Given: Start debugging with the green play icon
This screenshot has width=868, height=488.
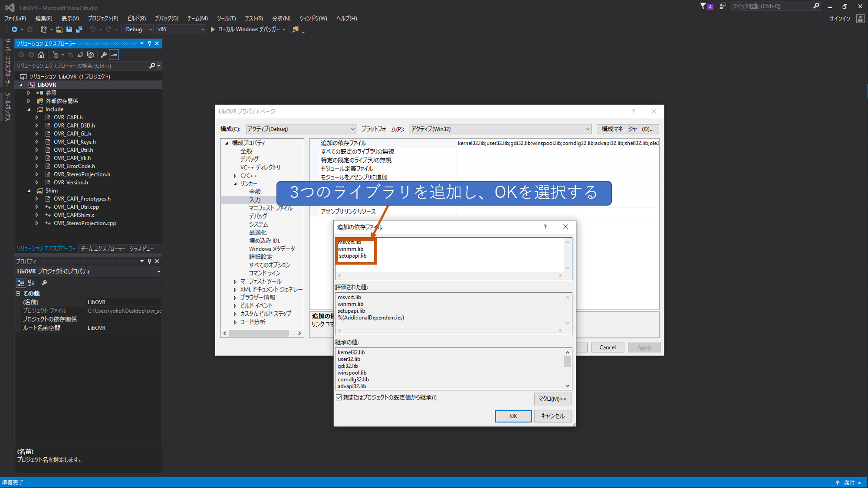Looking at the screenshot, I should click(x=213, y=29).
